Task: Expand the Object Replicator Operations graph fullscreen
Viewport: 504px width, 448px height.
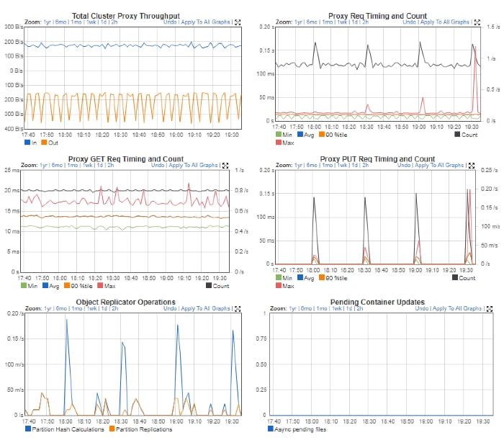Action: coord(238,309)
